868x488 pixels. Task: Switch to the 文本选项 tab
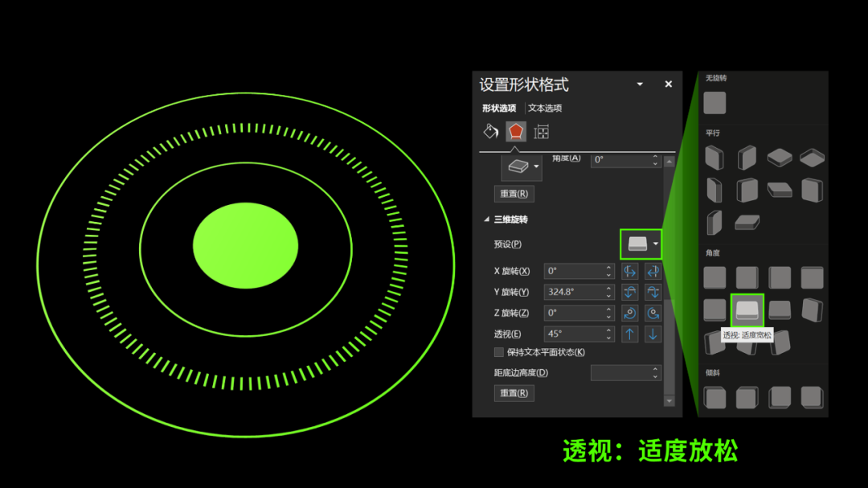click(543, 106)
